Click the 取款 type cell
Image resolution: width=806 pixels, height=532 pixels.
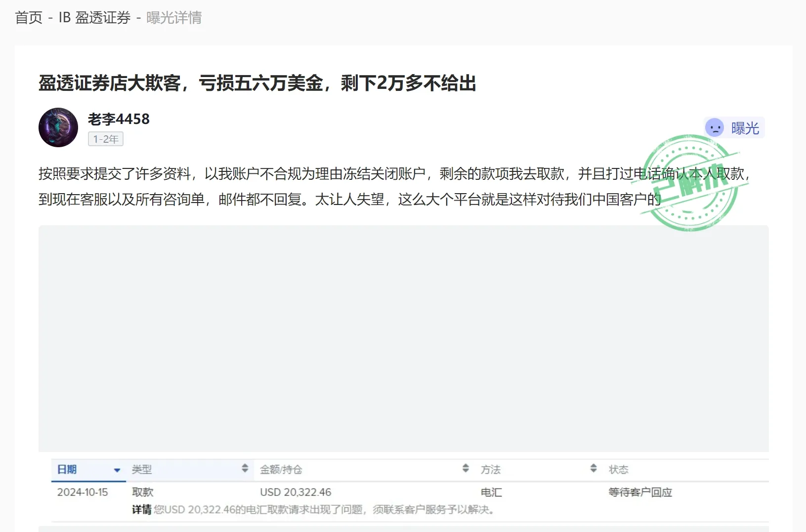tap(143, 492)
